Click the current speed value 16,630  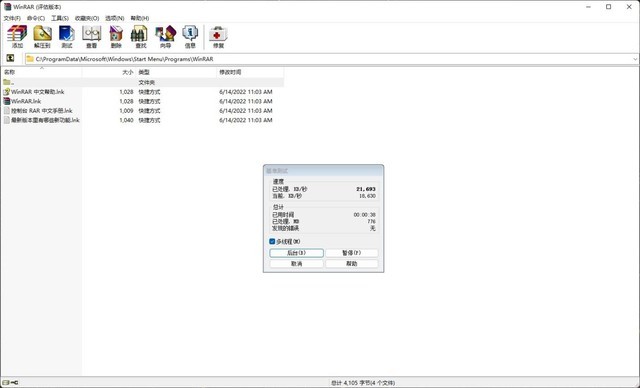(367, 196)
